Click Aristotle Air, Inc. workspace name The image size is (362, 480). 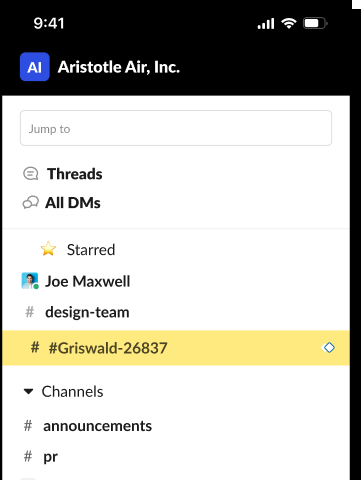pos(119,67)
